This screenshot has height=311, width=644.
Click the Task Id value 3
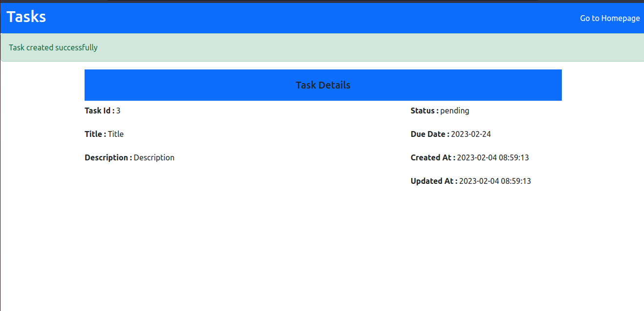click(118, 111)
